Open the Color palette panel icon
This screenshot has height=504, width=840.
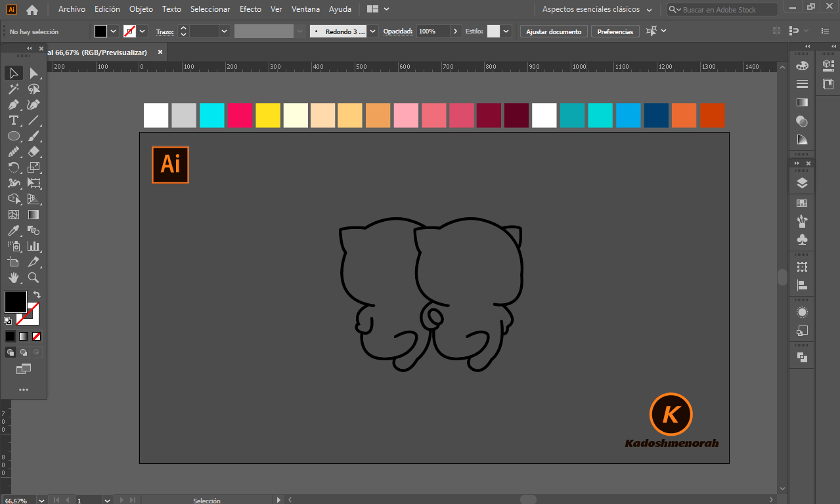(x=802, y=65)
